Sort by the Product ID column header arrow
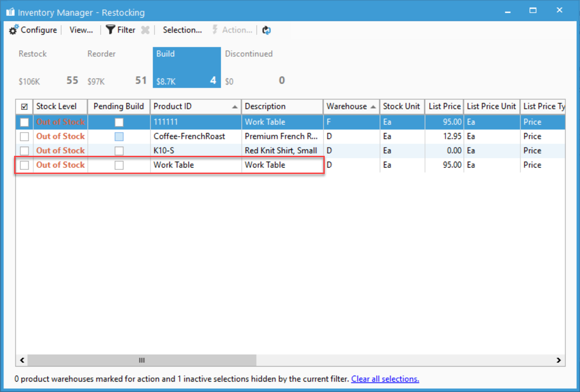The width and height of the screenshot is (580, 392). (x=235, y=107)
